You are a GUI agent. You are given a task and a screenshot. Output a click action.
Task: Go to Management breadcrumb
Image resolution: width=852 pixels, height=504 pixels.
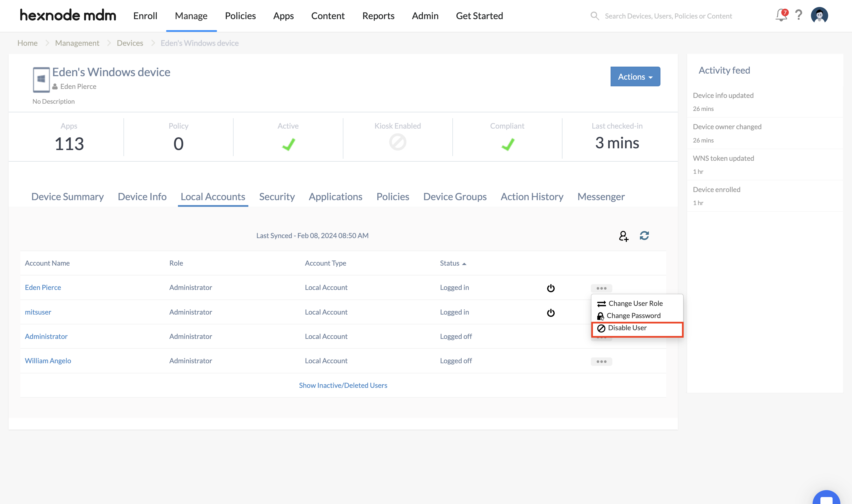(77, 43)
